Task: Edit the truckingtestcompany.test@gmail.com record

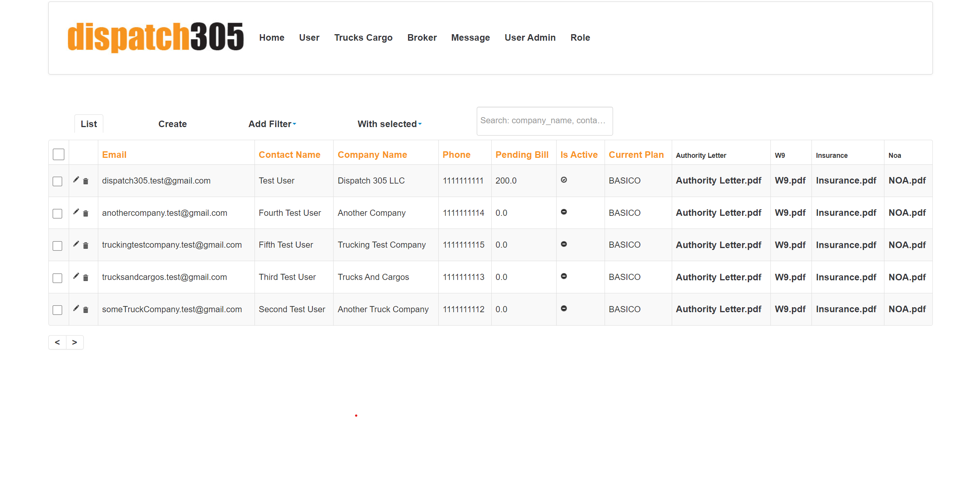Action: pyautogui.click(x=76, y=244)
